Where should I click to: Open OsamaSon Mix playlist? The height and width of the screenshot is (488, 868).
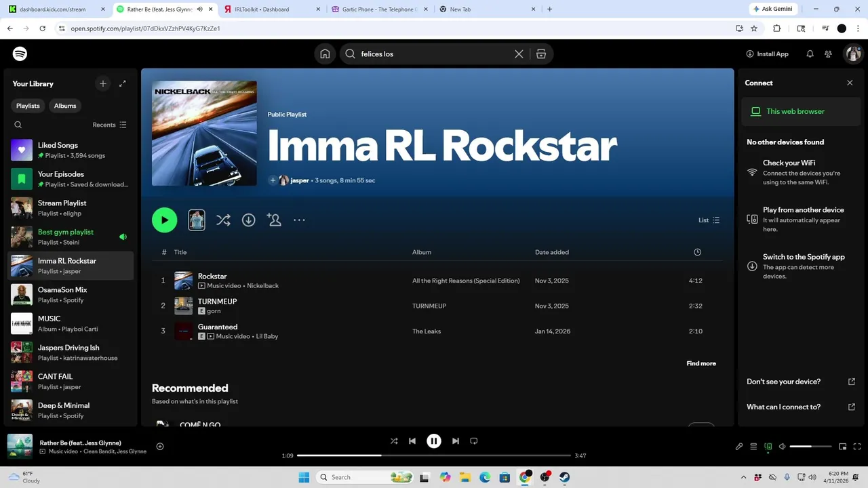[x=71, y=295]
